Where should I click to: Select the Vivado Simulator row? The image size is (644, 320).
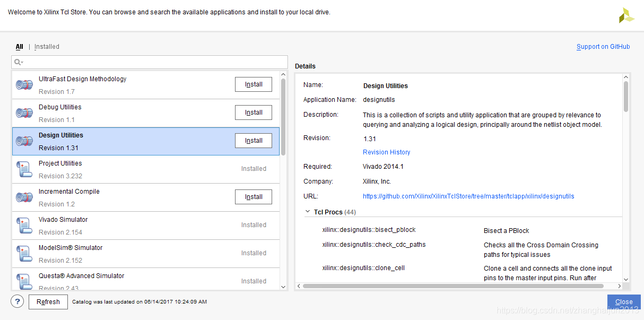pyautogui.click(x=146, y=226)
